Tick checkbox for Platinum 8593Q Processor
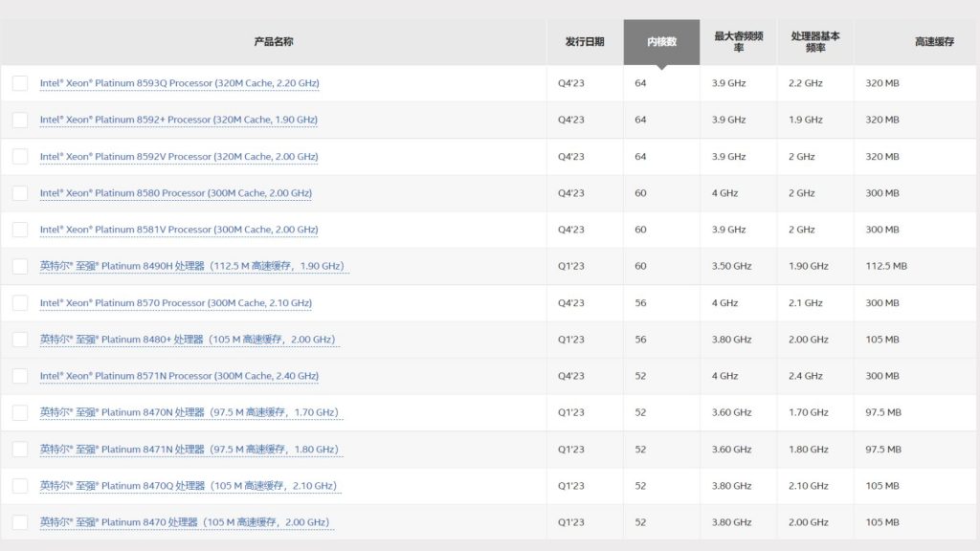 (x=20, y=83)
